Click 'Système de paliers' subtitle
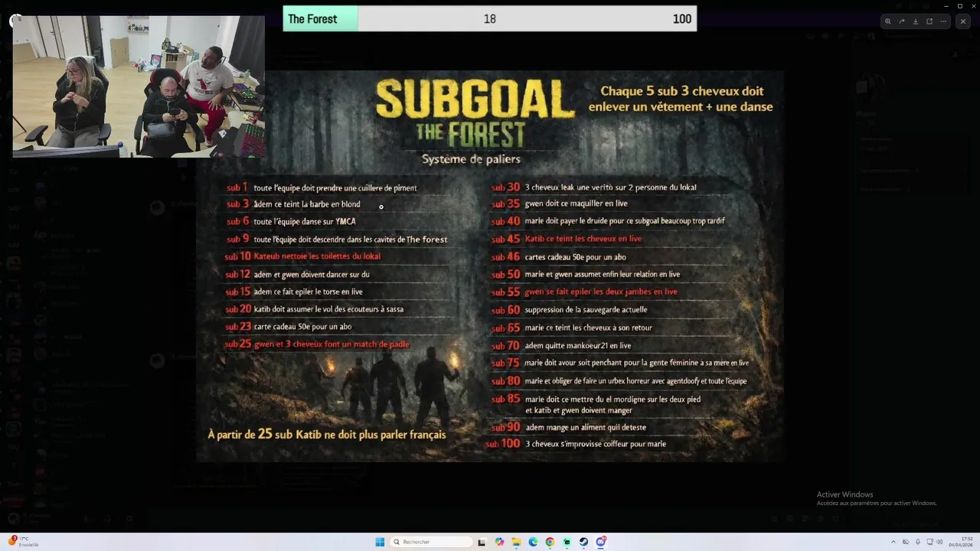980x551 pixels. coord(471,159)
